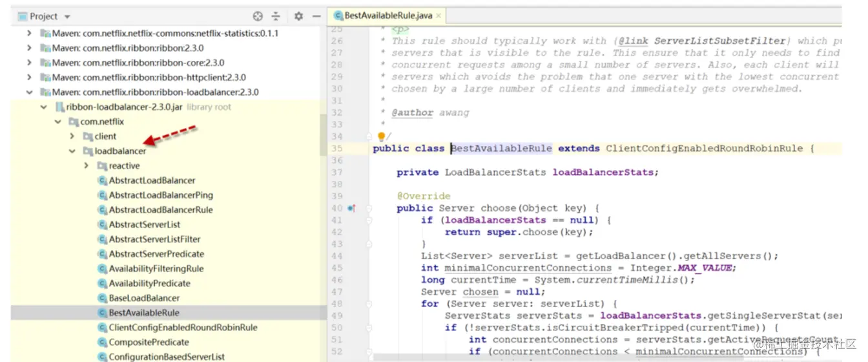Open Project panel settings gear
Image resolution: width=868 pixels, height=362 pixels.
(x=298, y=16)
